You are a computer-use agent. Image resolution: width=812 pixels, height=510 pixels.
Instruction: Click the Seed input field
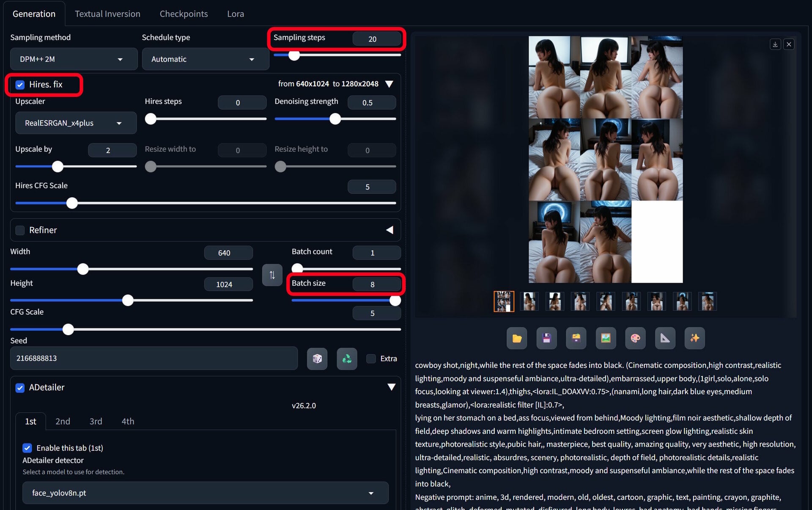pos(154,358)
